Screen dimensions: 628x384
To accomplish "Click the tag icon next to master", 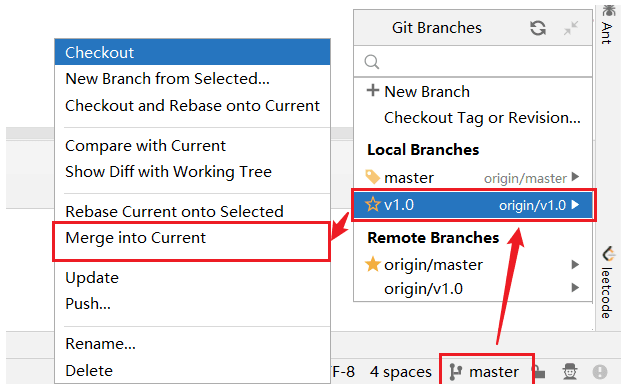I will point(372,177).
